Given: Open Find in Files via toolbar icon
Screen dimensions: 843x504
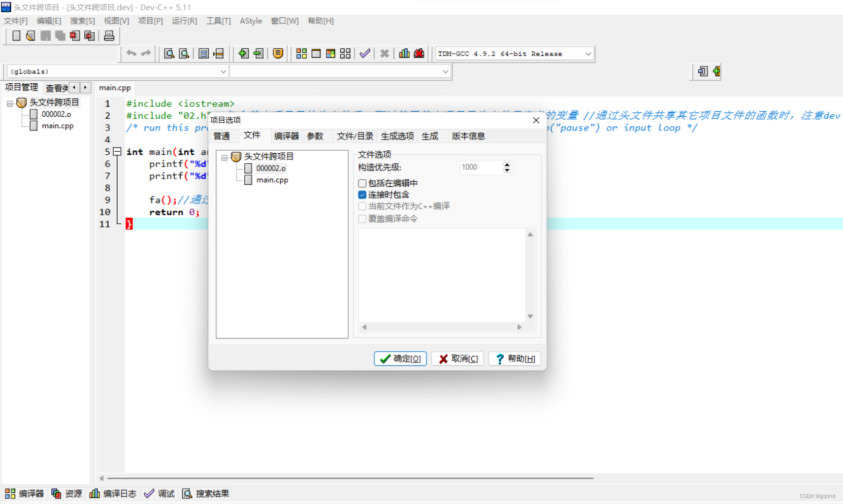Looking at the screenshot, I should (184, 53).
